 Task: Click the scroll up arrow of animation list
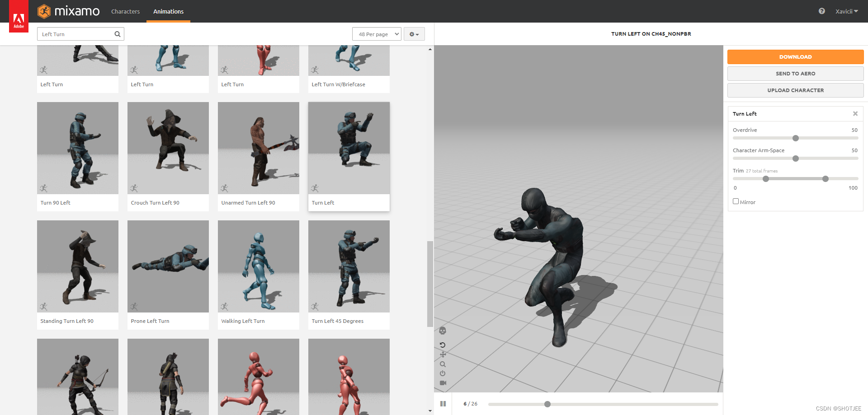(430, 49)
